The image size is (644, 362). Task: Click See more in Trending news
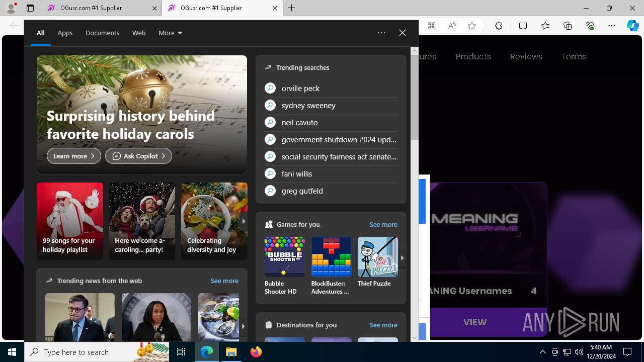click(224, 281)
